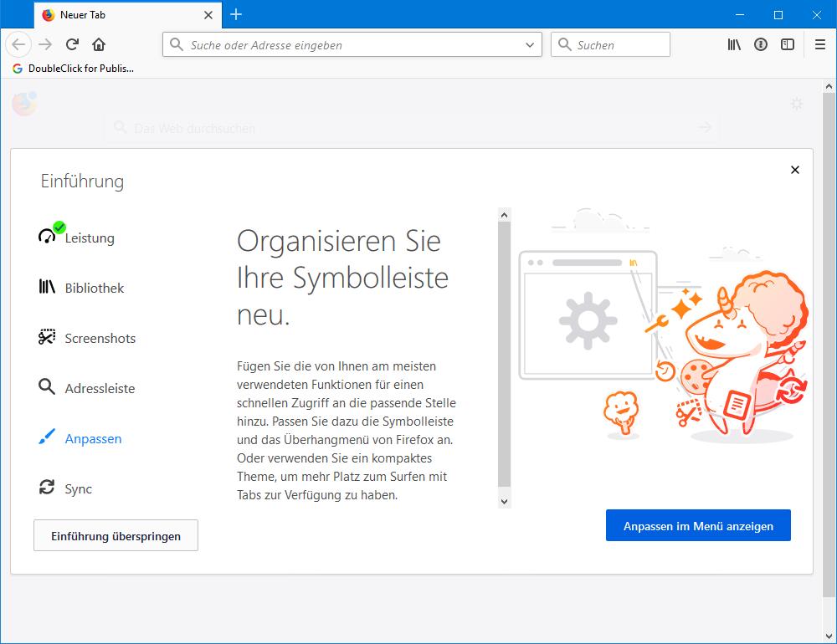This screenshot has width=837, height=644.
Task: Click the Anpassen paintbrush icon
Action: tap(47, 437)
